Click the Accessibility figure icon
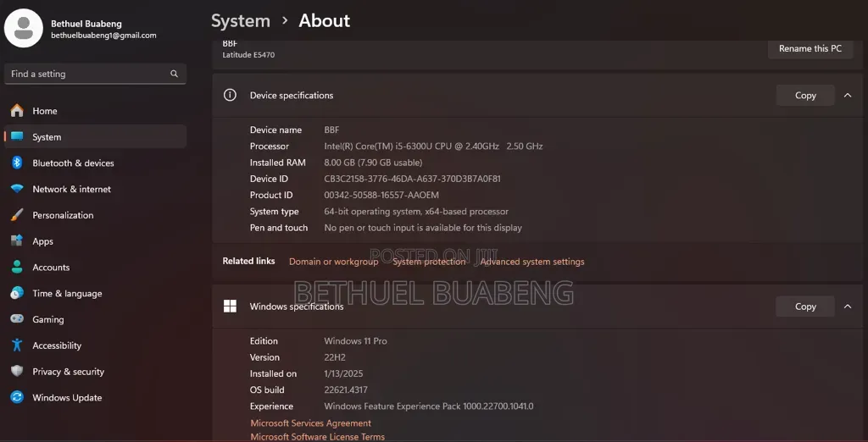This screenshot has width=868, height=442. [17, 345]
